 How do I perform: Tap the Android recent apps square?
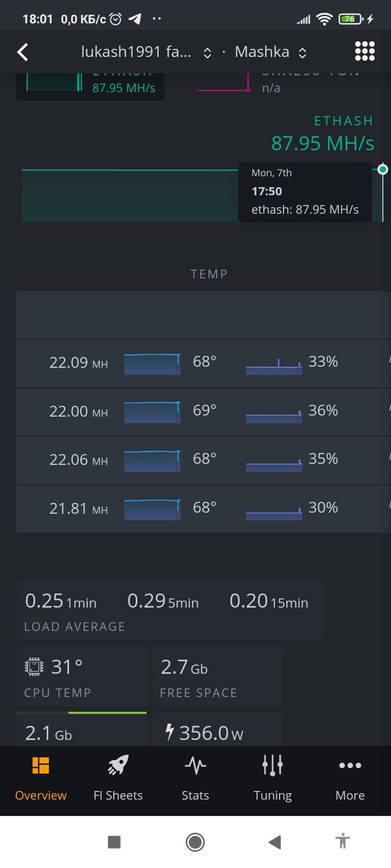[114, 842]
